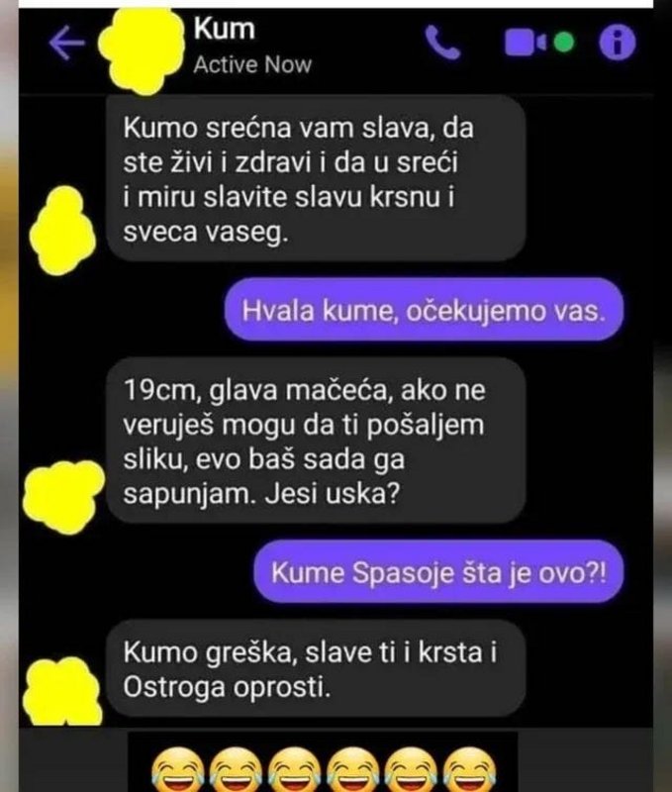The width and height of the screenshot is (672, 792).
Task: Select the Hvala kume, očekujemo vas bubble
Action: [x=424, y=310]
